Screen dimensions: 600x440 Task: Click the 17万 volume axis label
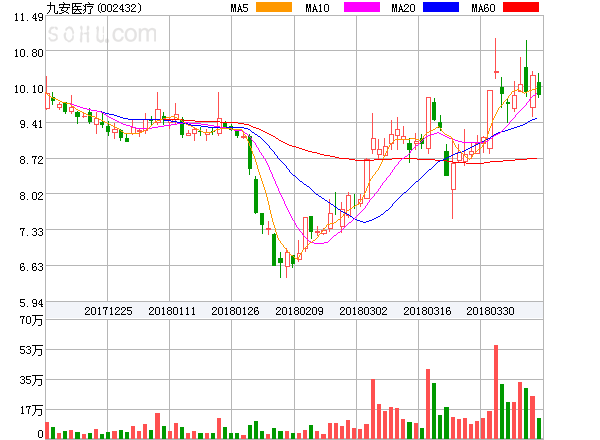(31, 411)
